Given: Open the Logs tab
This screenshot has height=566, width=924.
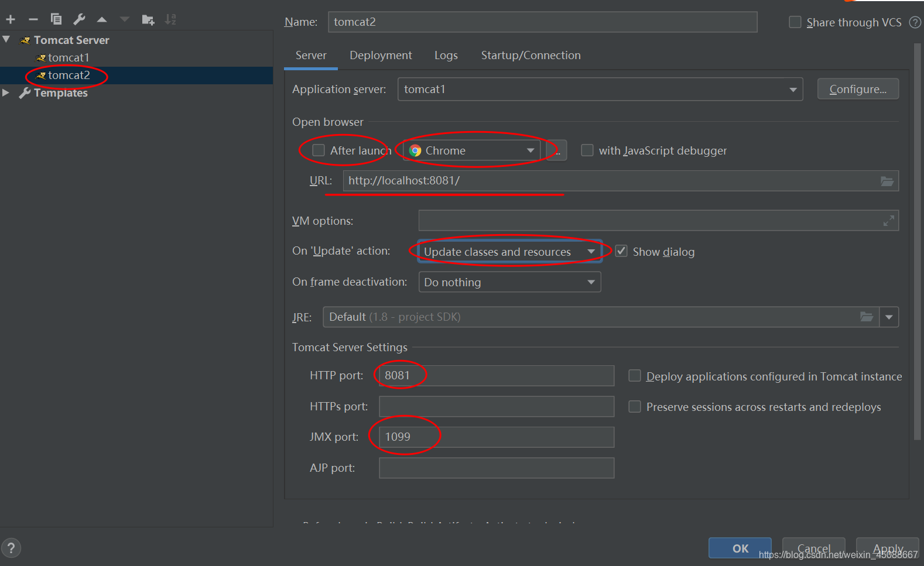Looking at the screenshot, I should tap(446, 55).
